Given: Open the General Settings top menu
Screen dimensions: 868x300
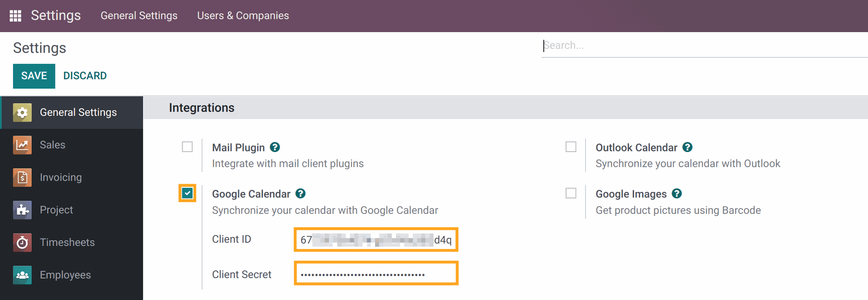Looking at the screenshot, I should coord(139,16).
